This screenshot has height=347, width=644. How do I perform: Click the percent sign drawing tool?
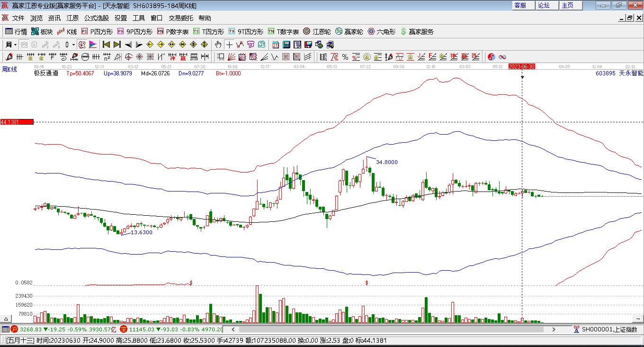[x=345, y=57]
